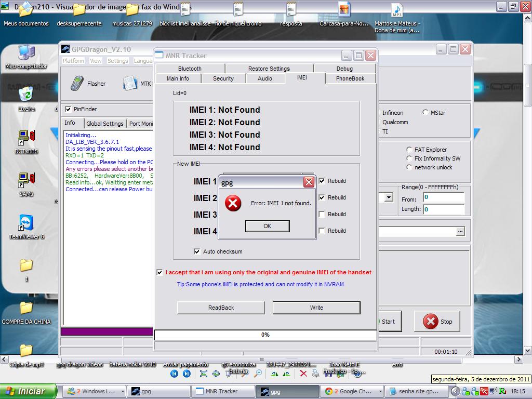The width and height of the screenshot is (532, 399).
Task: Open the Debug tab
Action: pos(344,69)
